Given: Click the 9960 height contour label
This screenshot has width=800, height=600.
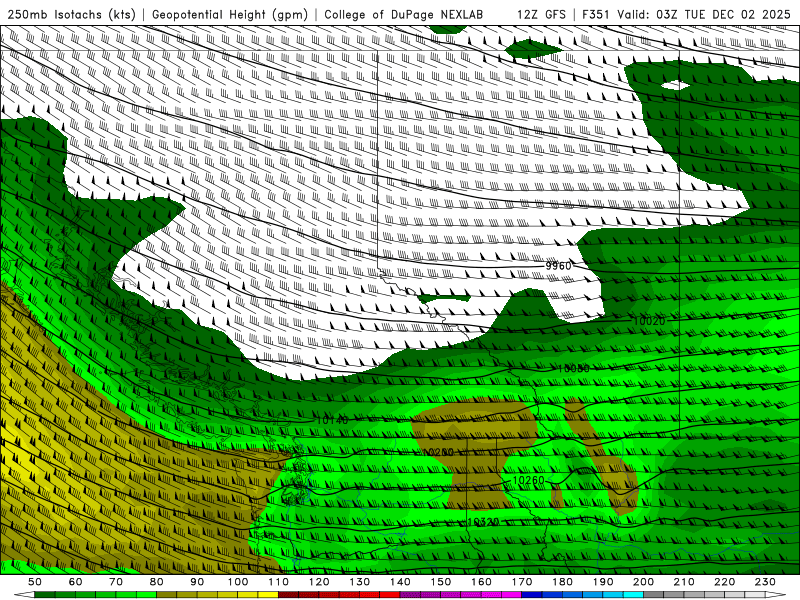Looking at the screenshot, I should [x=558, y=266].
